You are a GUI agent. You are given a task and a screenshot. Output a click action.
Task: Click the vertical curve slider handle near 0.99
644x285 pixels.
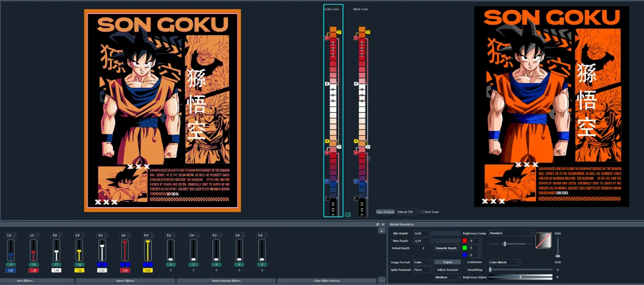pos(558,255)
